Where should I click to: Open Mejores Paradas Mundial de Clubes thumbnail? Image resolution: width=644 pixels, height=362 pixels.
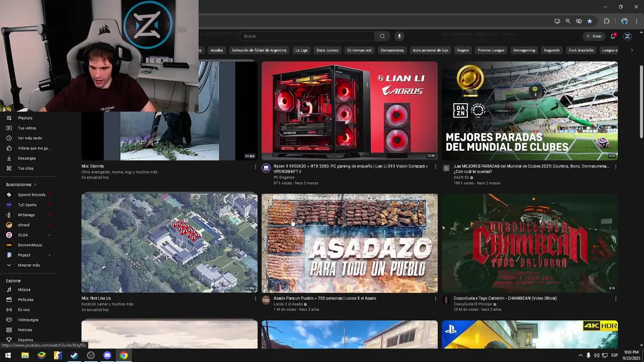coord(530,111)
